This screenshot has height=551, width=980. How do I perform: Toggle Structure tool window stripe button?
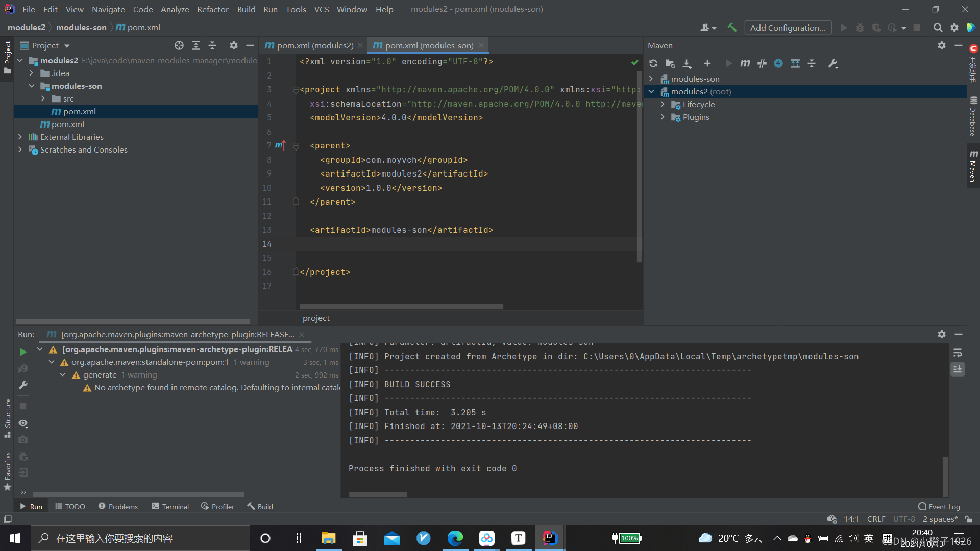pyautogui.click(x=7, y=418)
